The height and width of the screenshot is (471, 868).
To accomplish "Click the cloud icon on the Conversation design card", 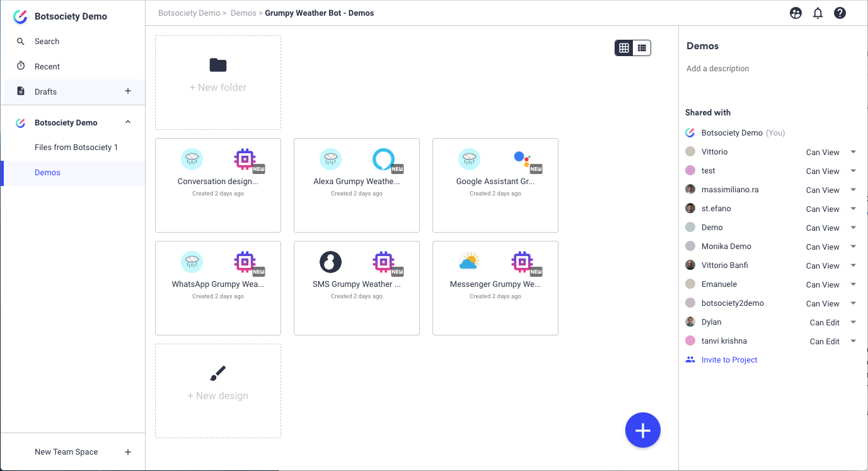I will point(192,159).
